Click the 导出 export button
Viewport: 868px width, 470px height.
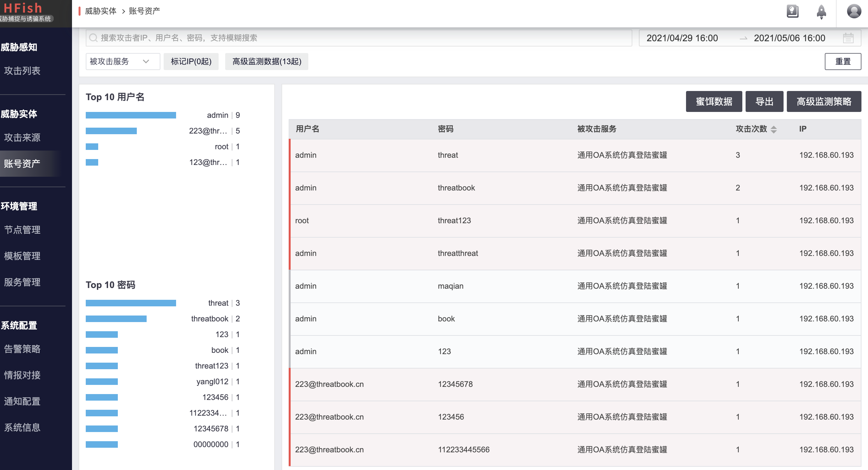[764, 101]
